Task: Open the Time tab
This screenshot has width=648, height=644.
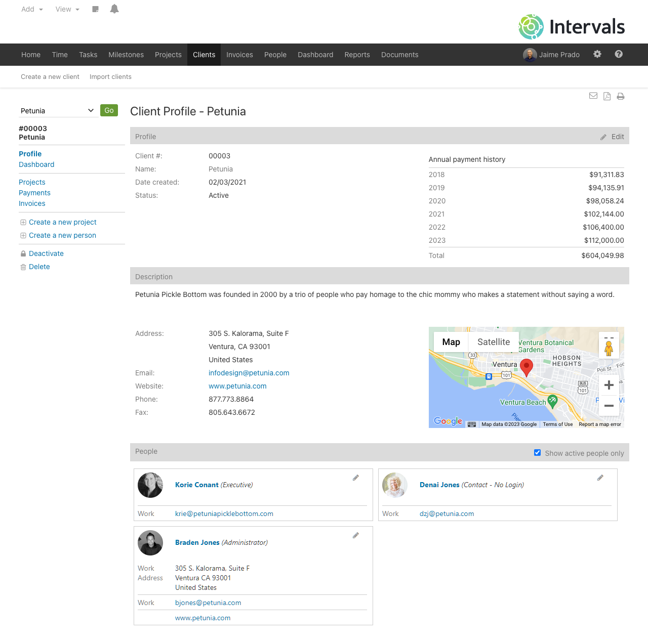Action: pos(60,55)
